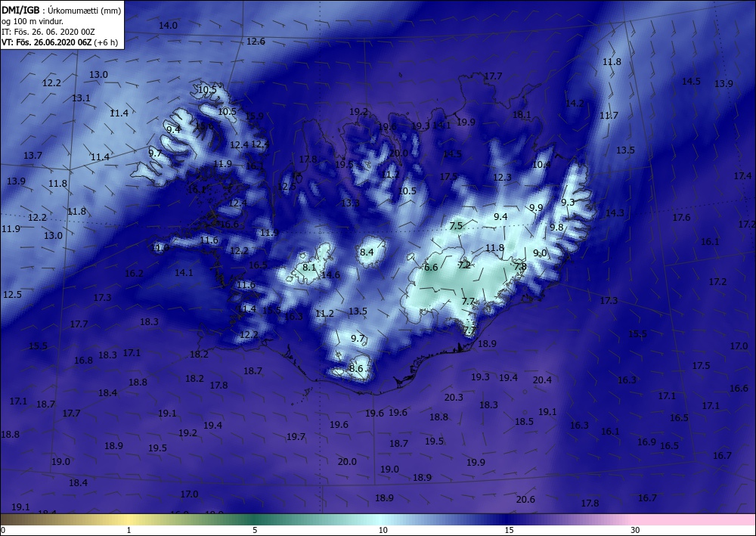The width and height of the screenshot is (756, 536).
Task: Click the 8.4 value on the map
Action: (x=367, y=252)
